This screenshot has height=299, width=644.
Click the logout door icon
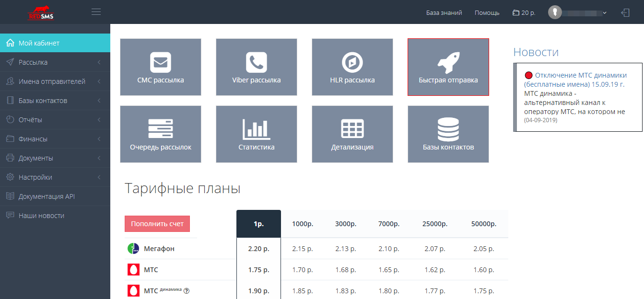click(625, 13)
